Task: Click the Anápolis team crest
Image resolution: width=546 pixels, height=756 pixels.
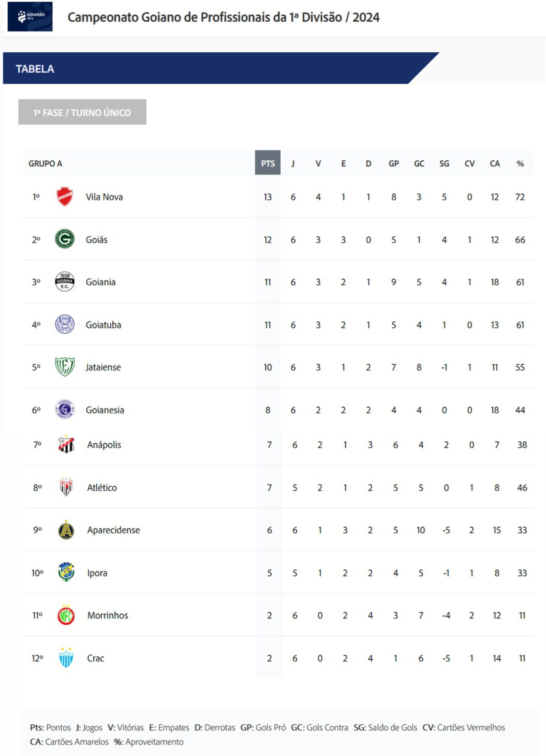Action: pyautogui.click(x=66, y=444)
